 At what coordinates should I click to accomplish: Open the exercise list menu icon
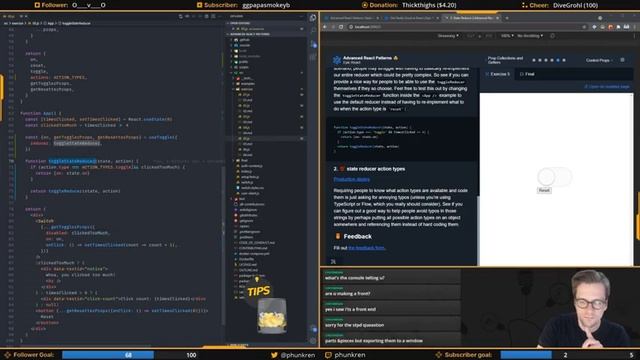(622, 60)
